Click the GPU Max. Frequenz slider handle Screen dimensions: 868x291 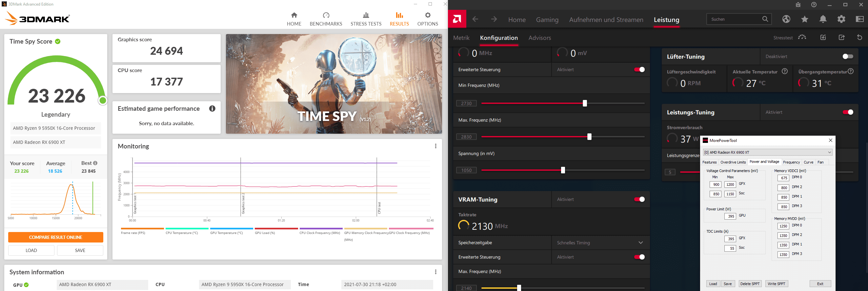589,136
